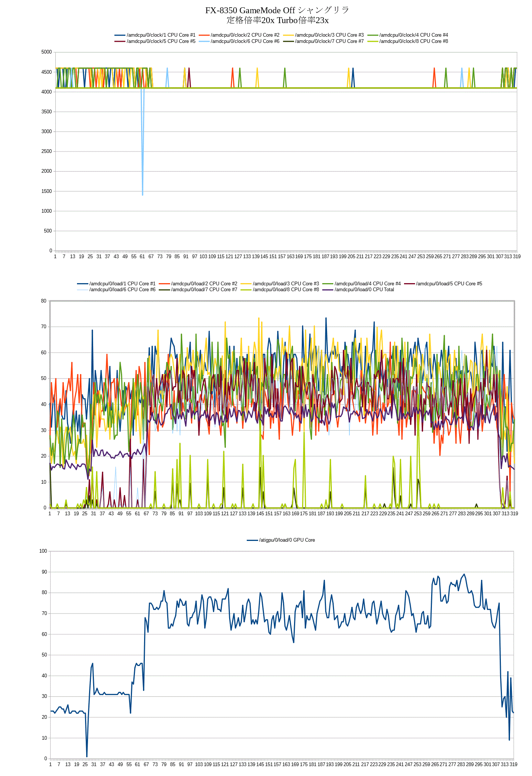Click the Core #6 clock dip bottom near 1500
This screenshot has height=776, width=532.
point(143,194)
